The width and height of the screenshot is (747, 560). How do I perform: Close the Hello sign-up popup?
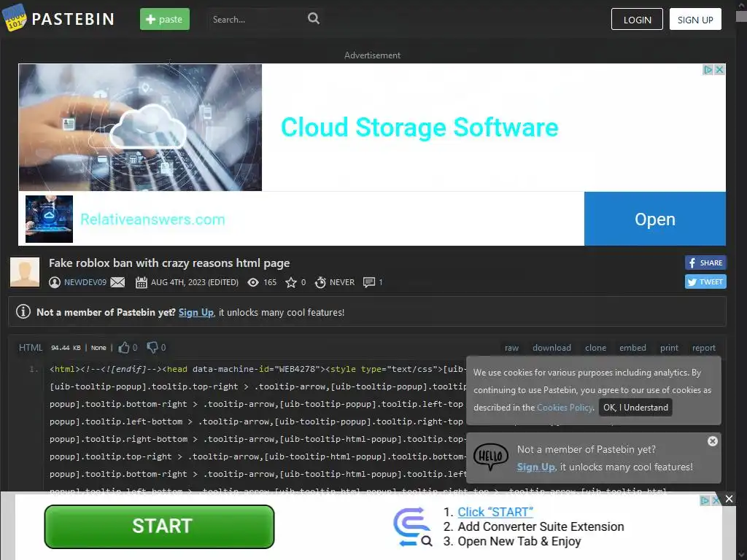point(712,441)
